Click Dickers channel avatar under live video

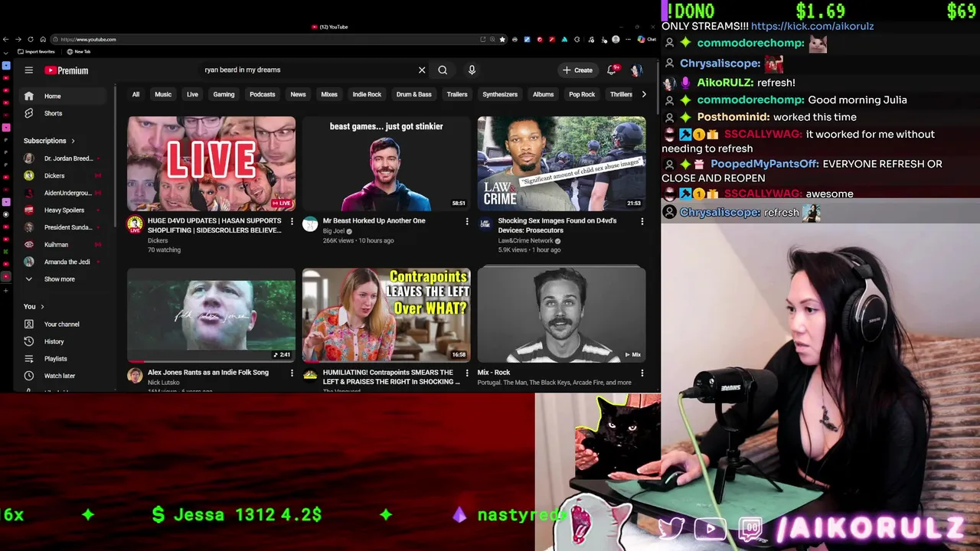tap(135, 224)
